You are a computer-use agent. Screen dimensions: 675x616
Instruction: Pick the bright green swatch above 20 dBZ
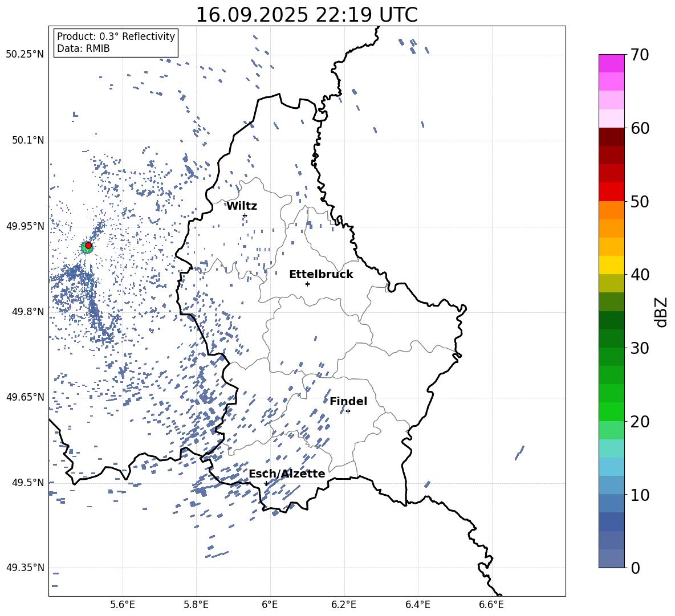tap(612, 411)
